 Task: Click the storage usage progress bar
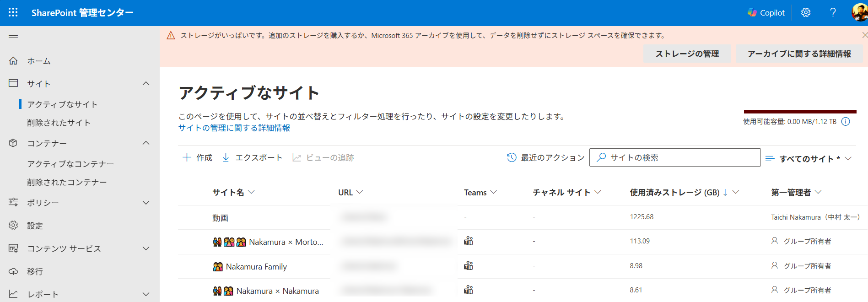coord(800,112)
